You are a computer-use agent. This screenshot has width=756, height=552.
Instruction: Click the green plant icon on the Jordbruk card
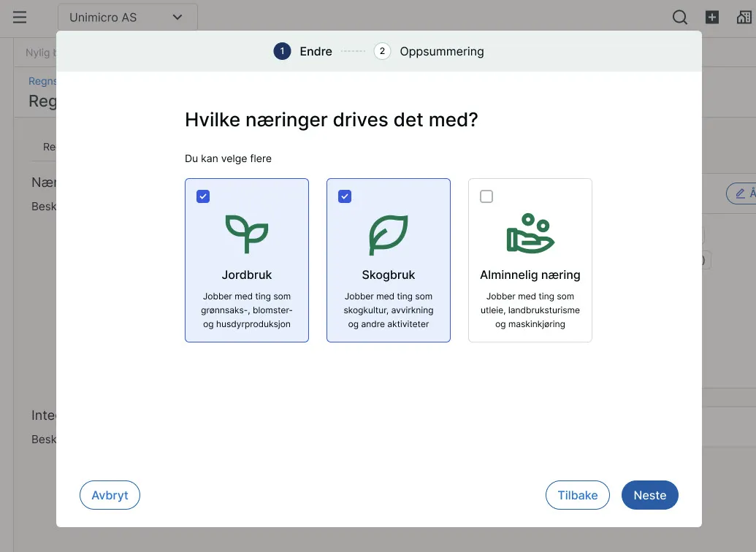[246, 232]
